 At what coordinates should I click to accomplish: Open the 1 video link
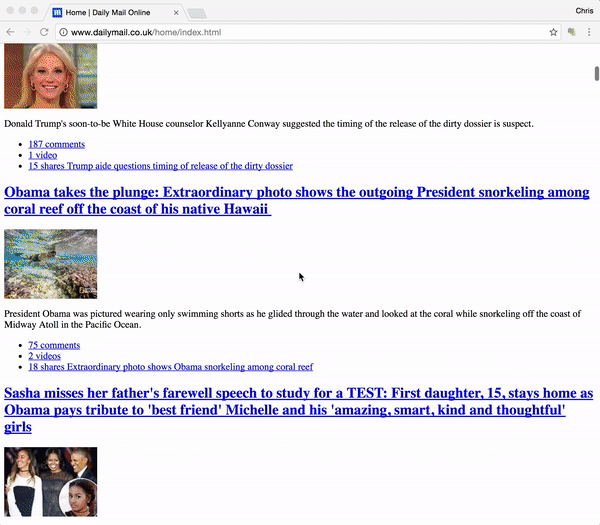(x=42, y=155)
